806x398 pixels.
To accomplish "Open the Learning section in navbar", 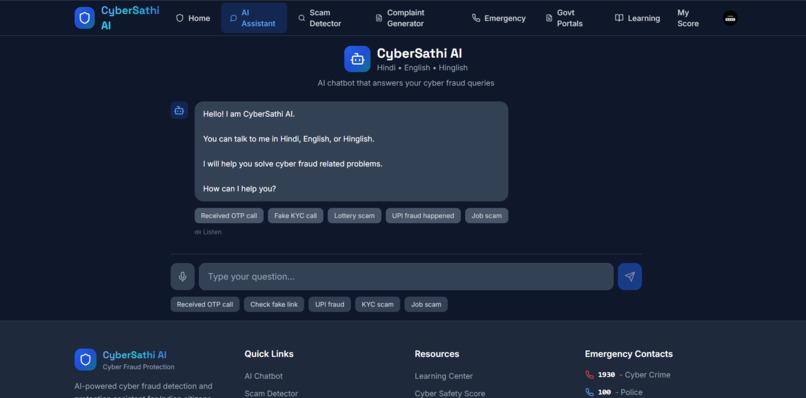I will 637,18.
